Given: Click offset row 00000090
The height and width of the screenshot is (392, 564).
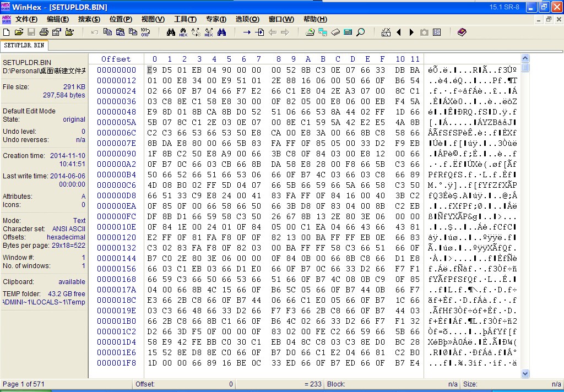Looking at the screenshot, I should [x=117, y=154].
